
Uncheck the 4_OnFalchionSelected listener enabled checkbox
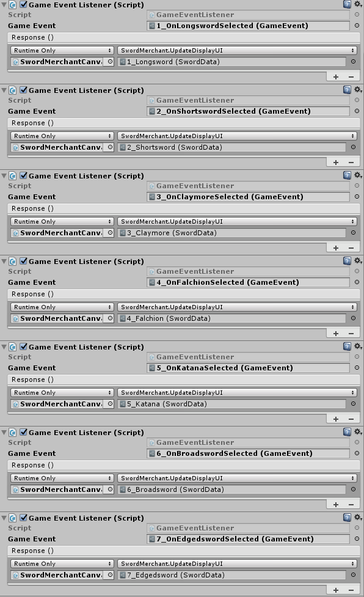click(24, 261)
